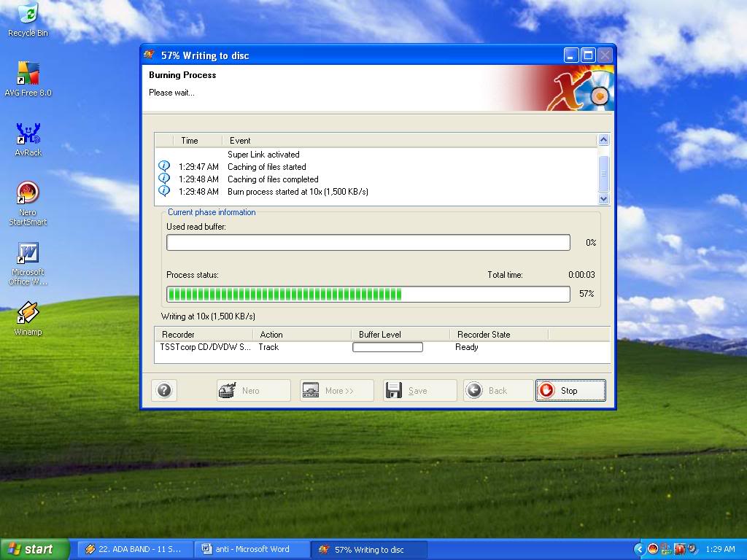This screenshot has width=747, height=560.
Task: Click the Action column header
Action: [302, 334]
